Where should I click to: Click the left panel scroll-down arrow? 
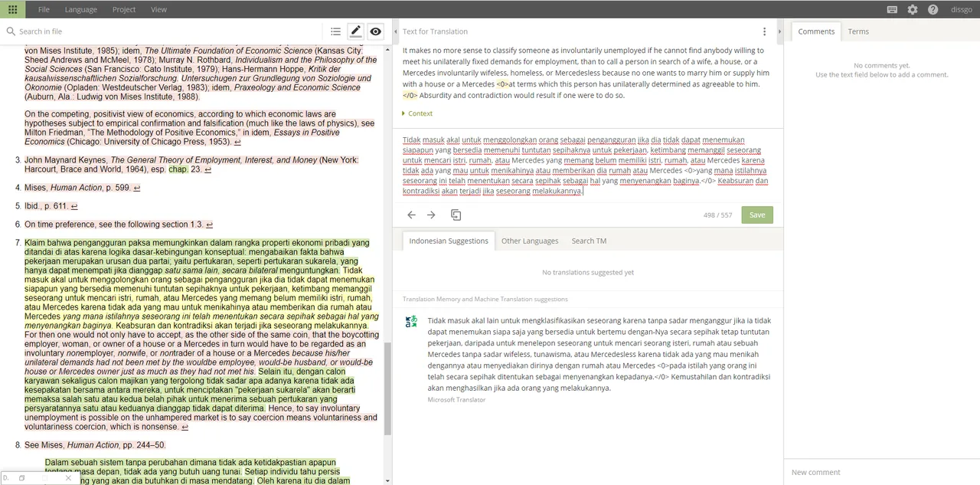coord(387,480)
